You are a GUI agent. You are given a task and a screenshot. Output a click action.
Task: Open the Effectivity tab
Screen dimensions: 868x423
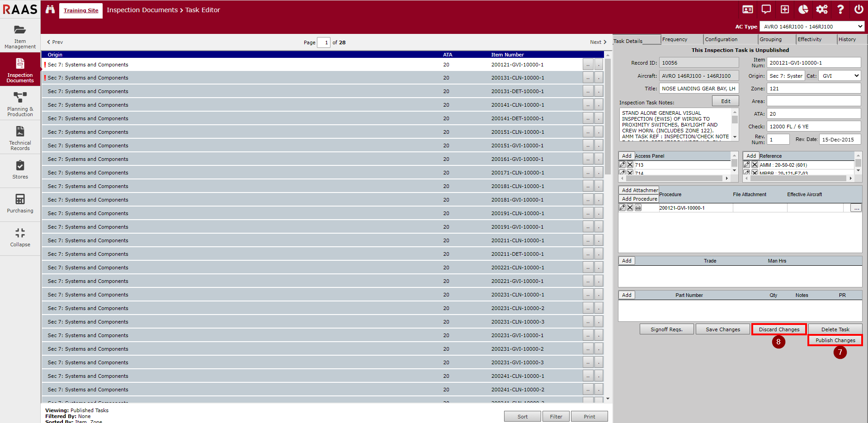pos(809,39)
